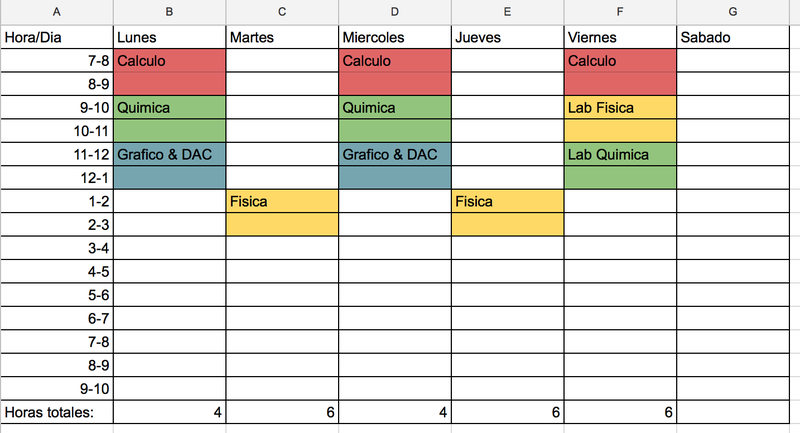
Task: Select column D header
Action: 394,12
